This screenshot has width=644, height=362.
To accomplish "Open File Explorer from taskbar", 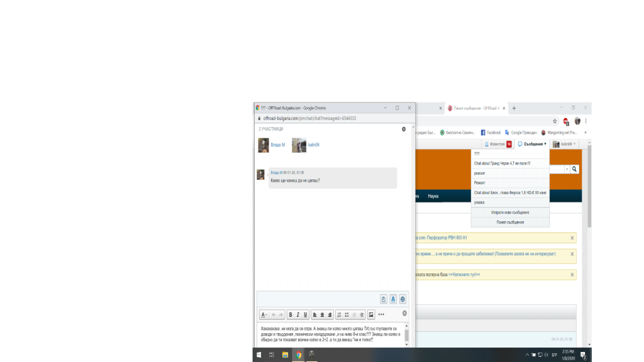I will coord(285,354).
